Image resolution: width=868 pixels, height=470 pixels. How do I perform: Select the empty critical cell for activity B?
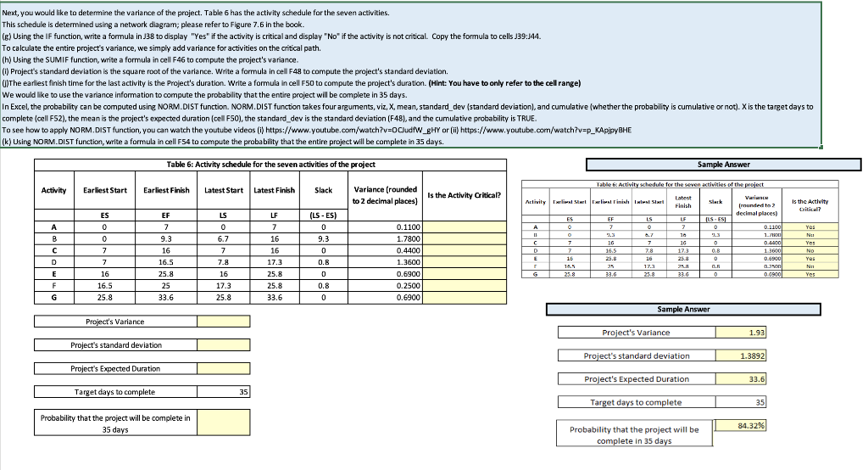point(465,239)
